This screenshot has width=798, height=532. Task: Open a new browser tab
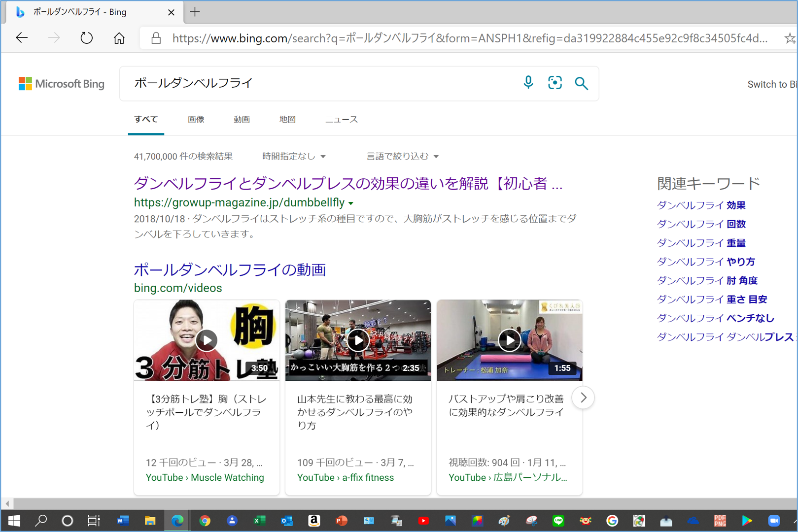pyautogui.click(x=195, y=12)
